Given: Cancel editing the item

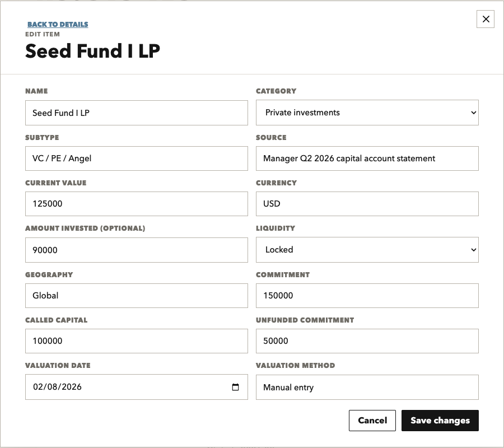Looking at the screenshot, I should (x=372, y=421).
